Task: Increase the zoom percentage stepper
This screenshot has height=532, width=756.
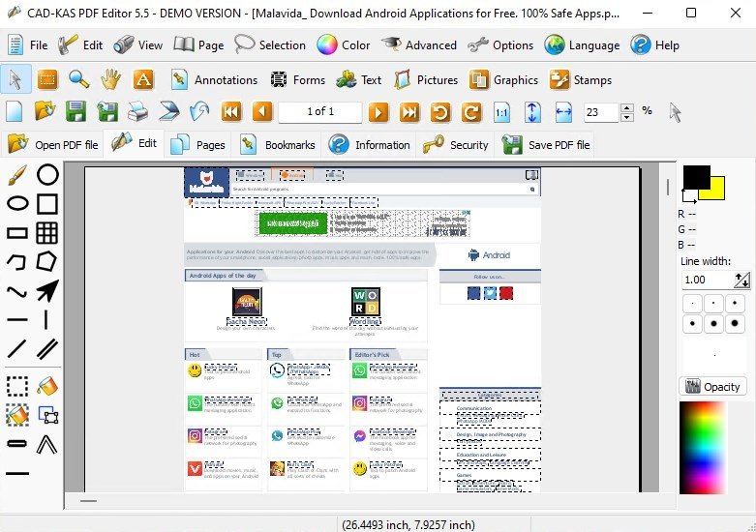Action: pyautogui.click(x=627, y=108)
